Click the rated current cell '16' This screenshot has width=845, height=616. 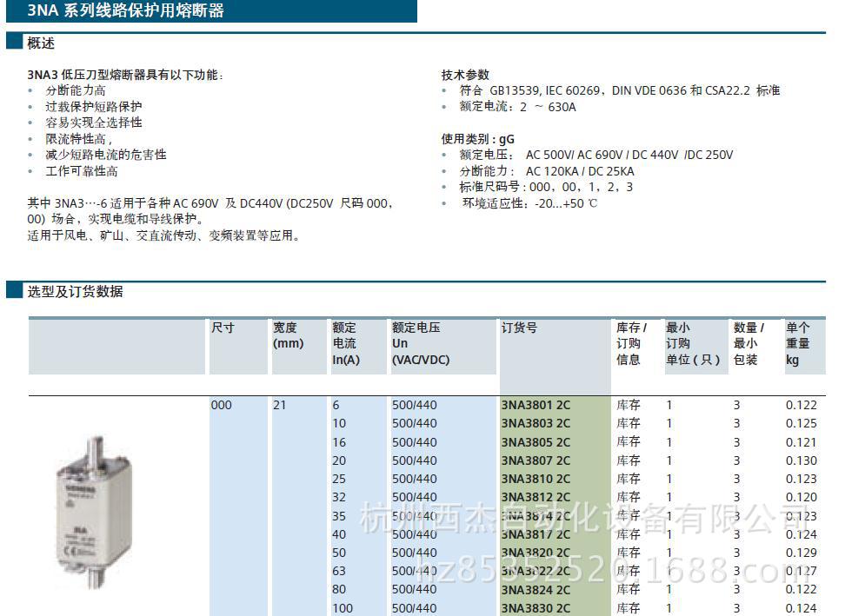(339, 442)
